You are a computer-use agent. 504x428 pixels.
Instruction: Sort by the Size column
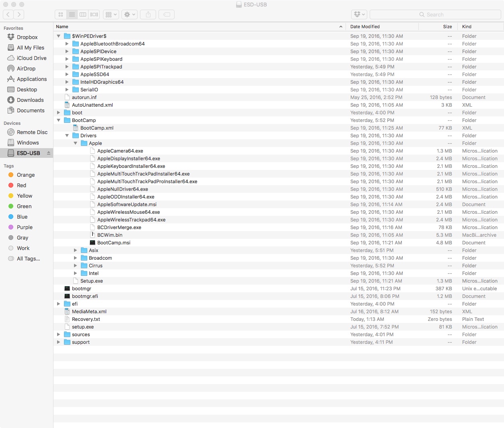point(437,27)
